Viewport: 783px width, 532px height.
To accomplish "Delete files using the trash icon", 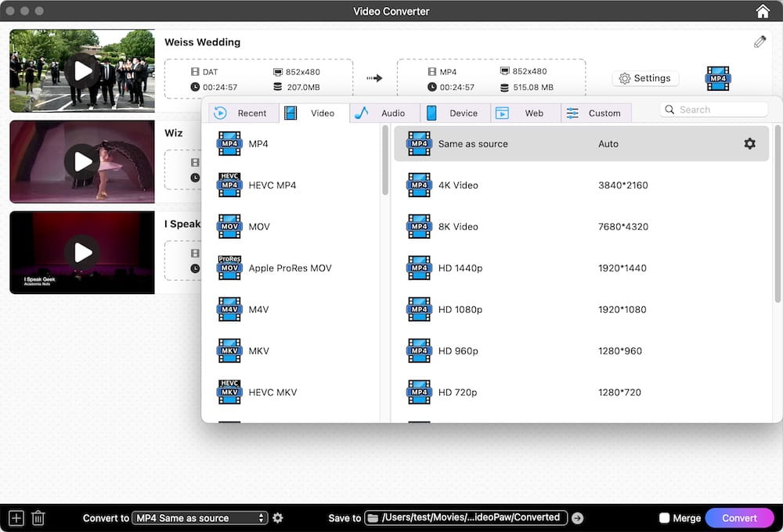I will pos(38,517).
